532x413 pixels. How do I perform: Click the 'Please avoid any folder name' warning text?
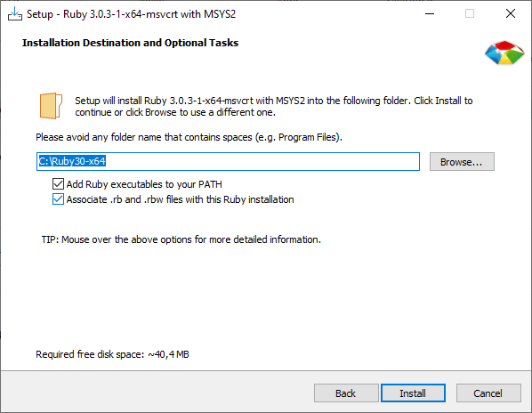click(189, 137)
